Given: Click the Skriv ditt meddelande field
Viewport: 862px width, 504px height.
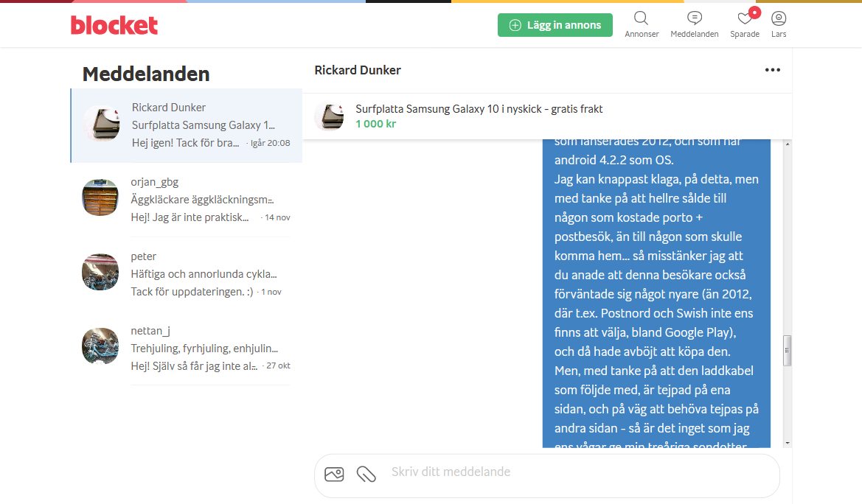Looking at the screenshot, I should pos(577,472).
